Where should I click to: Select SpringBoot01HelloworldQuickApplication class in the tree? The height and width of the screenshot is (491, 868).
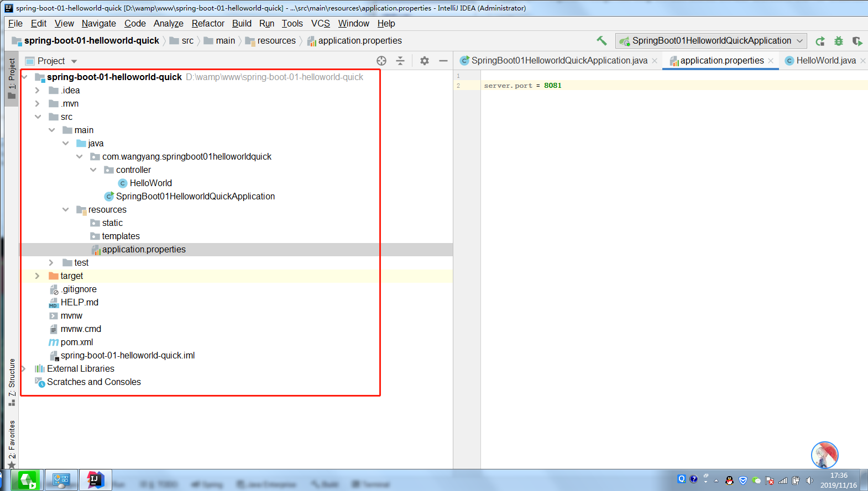[x=195, y=197]
